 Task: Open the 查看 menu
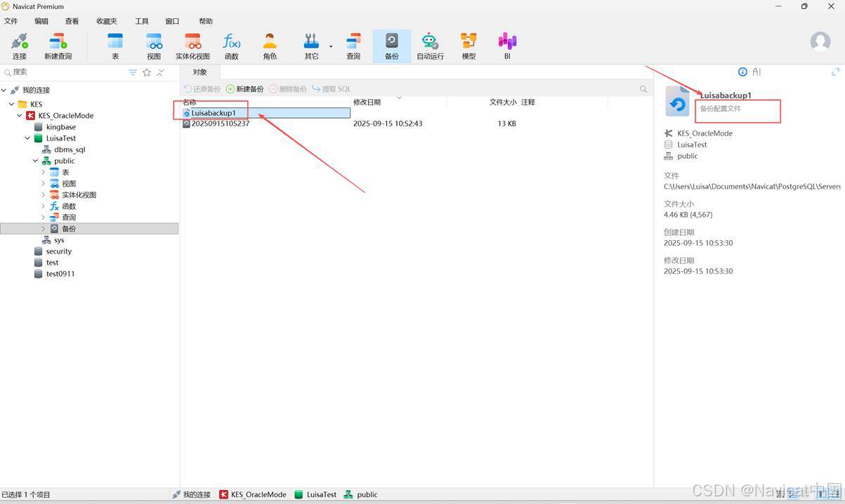[72, 21]
